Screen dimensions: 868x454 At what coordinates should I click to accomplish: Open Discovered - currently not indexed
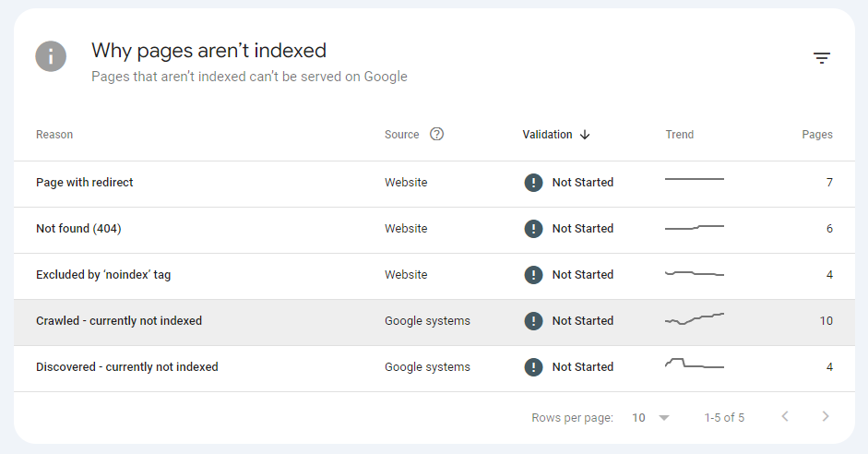pyautogui.click(x=127, y=366)
